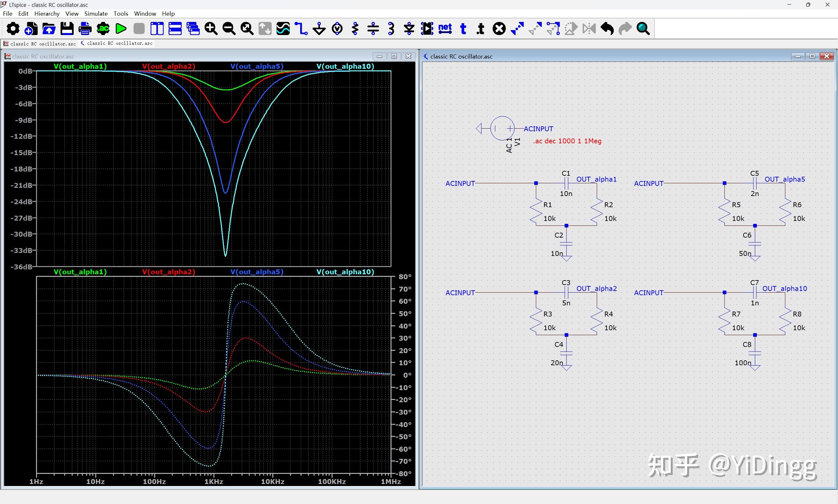
Task: Maximize the schematic sub-window
Action: [x=812, y=56]
